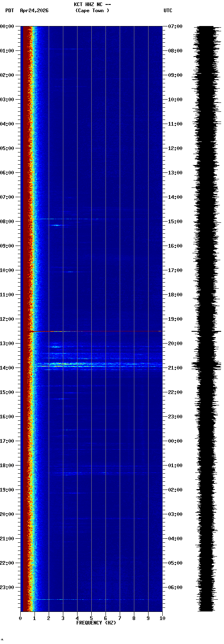Click the PDT axis label 00:00
The height and width of the screenshot is (644, 224).
click(7, 26)
